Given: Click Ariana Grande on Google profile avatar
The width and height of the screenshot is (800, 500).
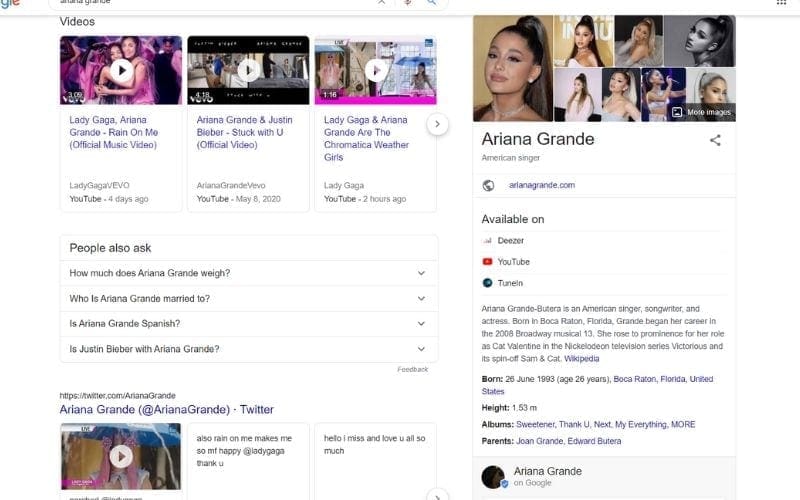Looking at the screenshot, I should [x=493, y=477].
